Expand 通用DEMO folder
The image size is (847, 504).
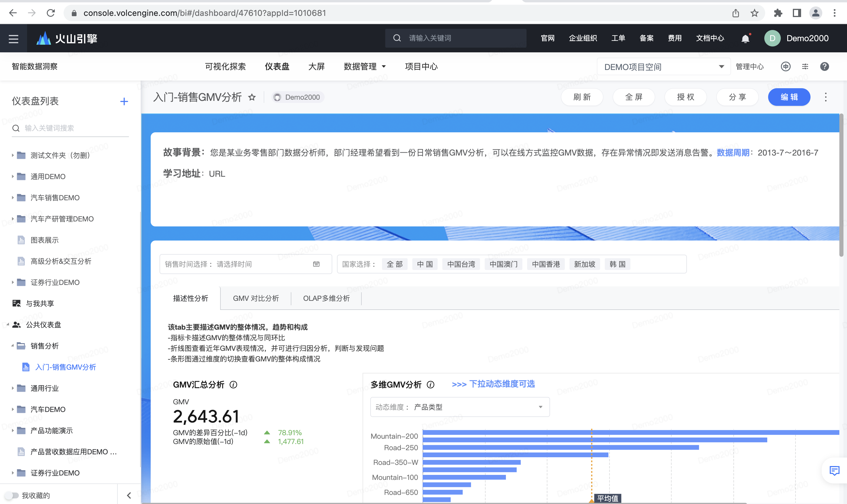(13, 176)
